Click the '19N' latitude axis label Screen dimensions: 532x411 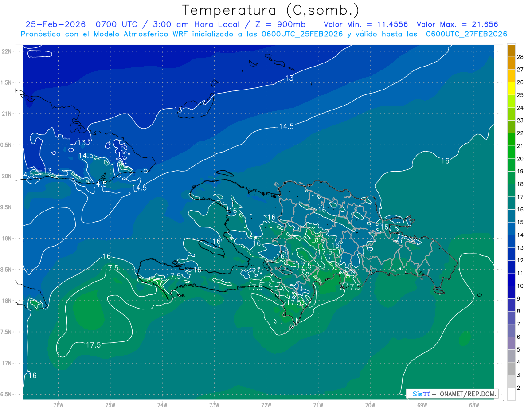coord(7,238)
